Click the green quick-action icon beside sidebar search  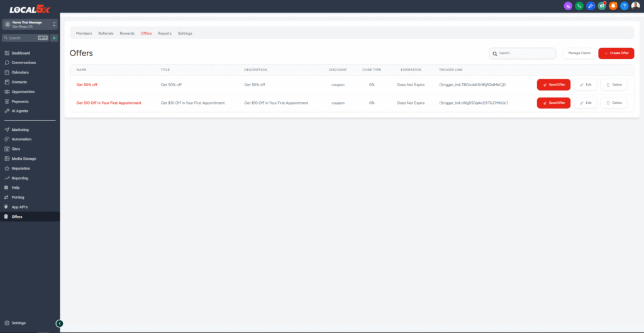(54, 38)
